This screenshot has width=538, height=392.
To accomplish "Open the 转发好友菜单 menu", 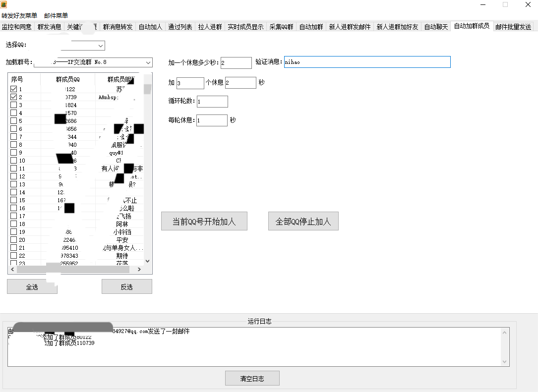I will 19,16.
